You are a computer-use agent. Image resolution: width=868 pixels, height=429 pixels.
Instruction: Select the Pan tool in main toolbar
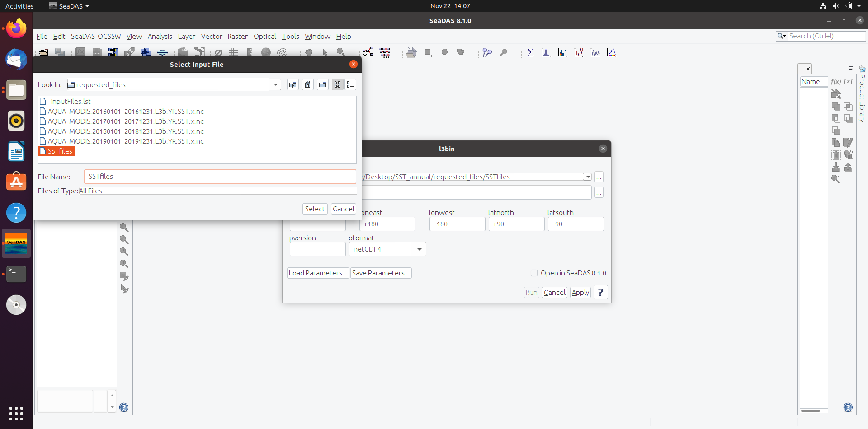pos(309,52)
